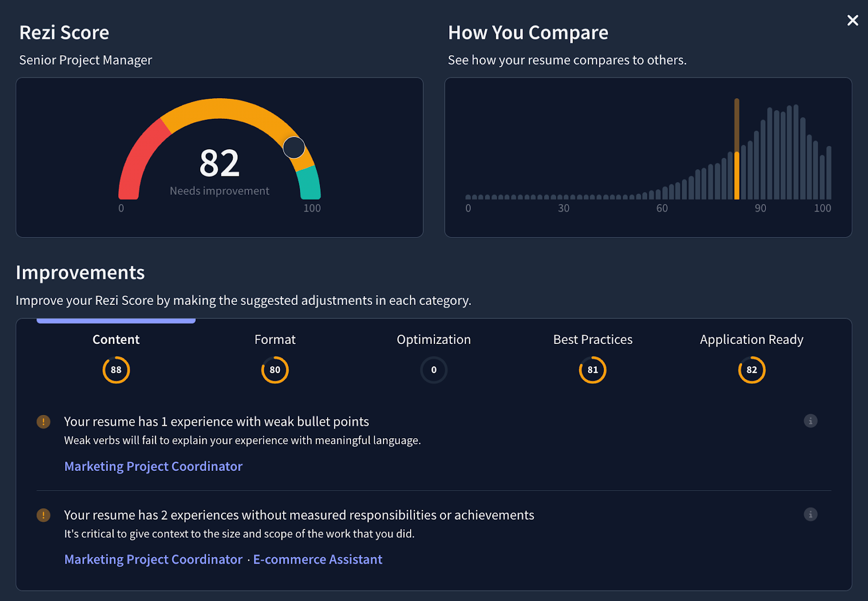Viewport: 868px width, 601px height.
Task: Click the Best Practices score ring showing 81
Action: 593,370
